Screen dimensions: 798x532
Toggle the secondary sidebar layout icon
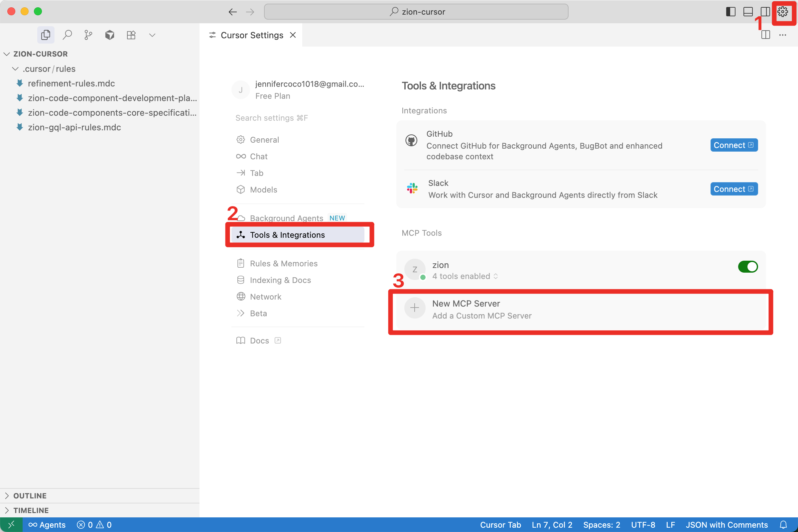765,12
